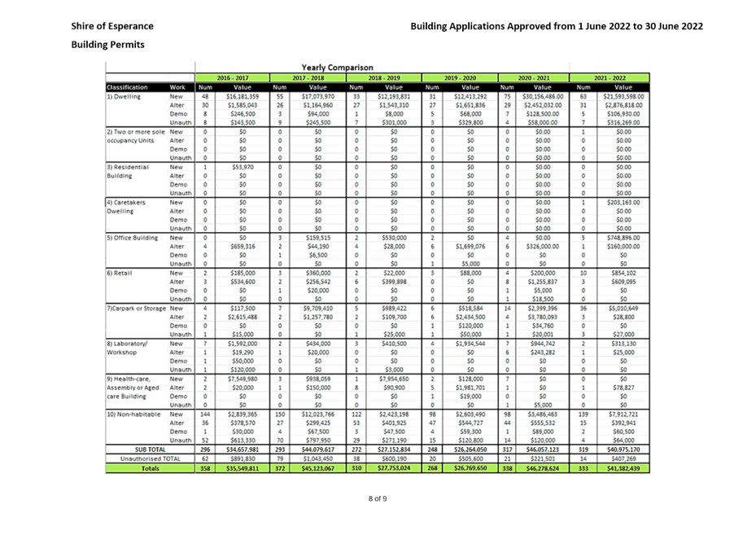Screen dimensions: 756x535
Task: Click the 'Unauthorised TOTAL' row label
Action: click(x=150, y=458)
